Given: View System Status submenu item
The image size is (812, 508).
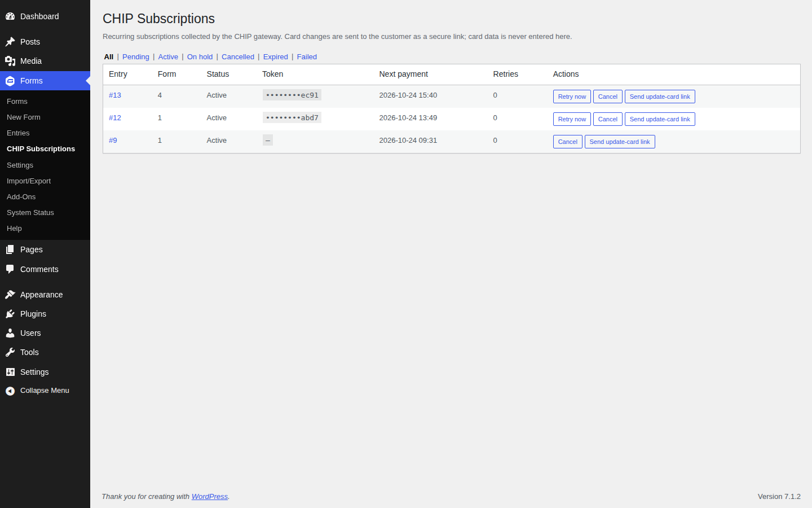Looking at the screenshot, I should tap(30, 213).
